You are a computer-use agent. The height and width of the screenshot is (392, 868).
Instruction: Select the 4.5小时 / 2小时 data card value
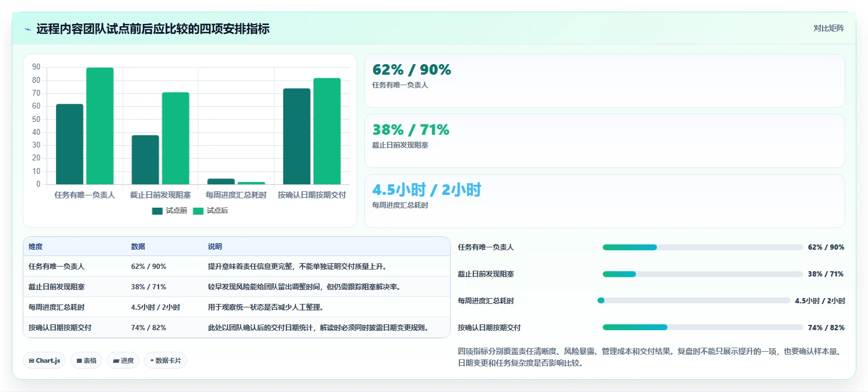pos(427,190)
